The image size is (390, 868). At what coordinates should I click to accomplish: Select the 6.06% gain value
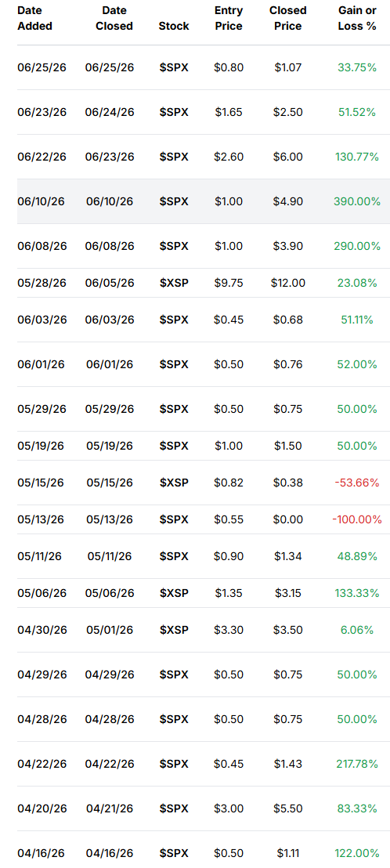click(357, 630)
